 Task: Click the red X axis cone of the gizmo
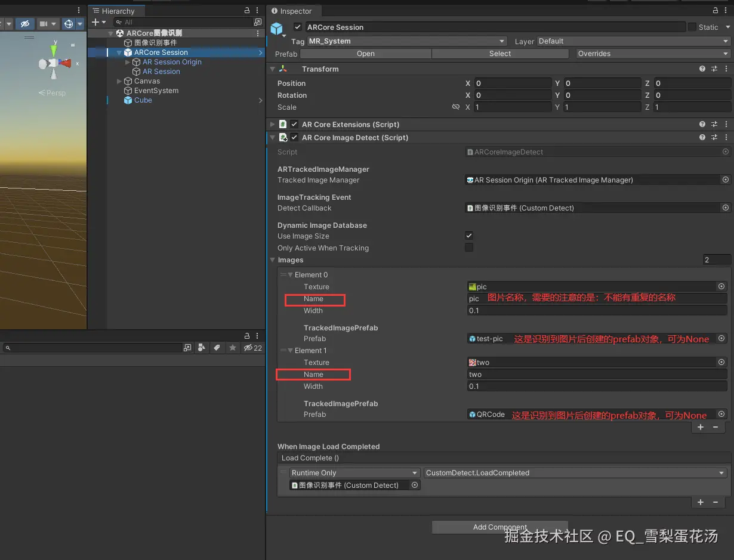pyautogui.click(x=66, y=63)
